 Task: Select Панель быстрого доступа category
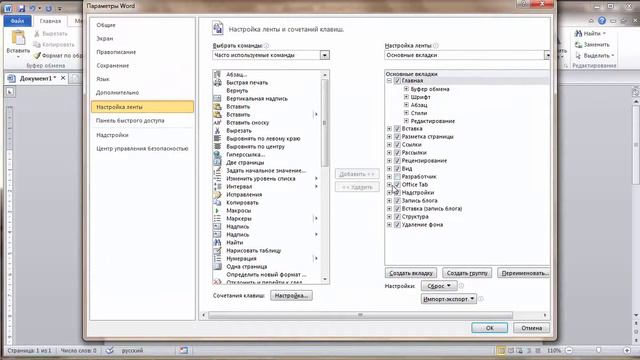click(130, 120)
